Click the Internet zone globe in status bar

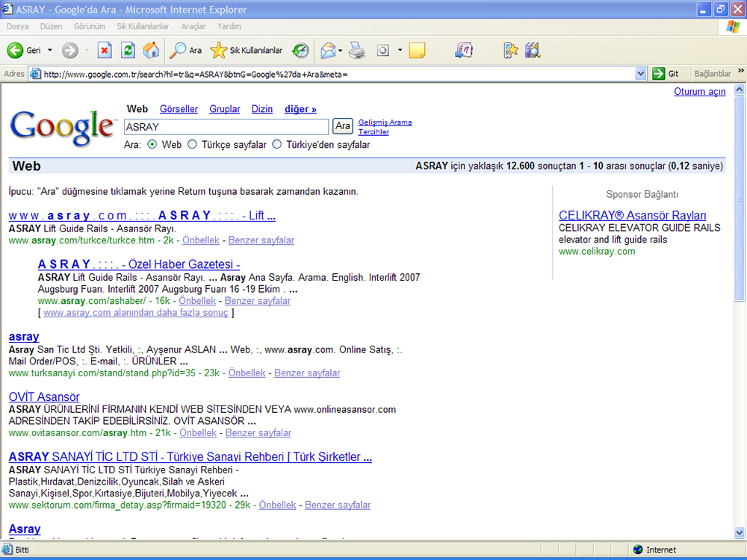tap(638, 550)
